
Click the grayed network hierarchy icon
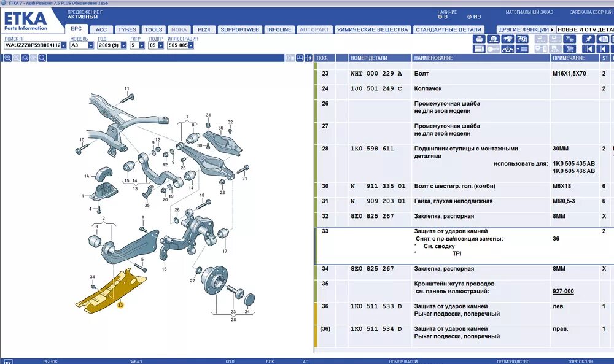555,49
